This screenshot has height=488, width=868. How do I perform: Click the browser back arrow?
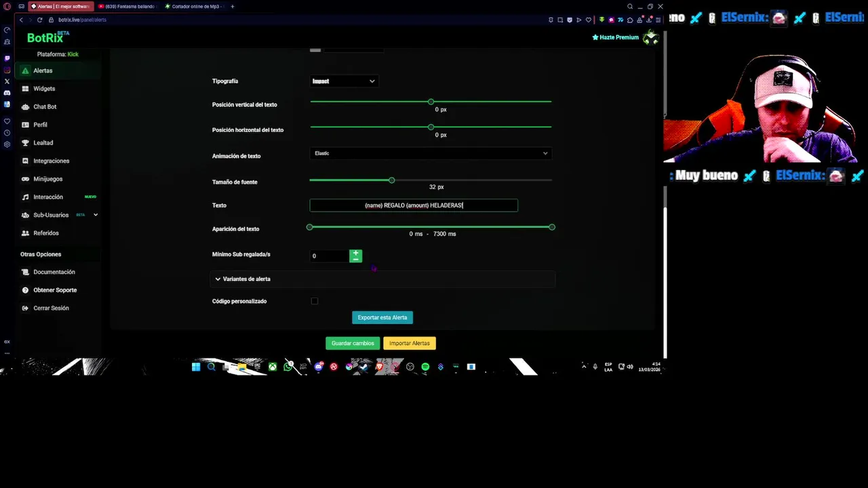21,20
